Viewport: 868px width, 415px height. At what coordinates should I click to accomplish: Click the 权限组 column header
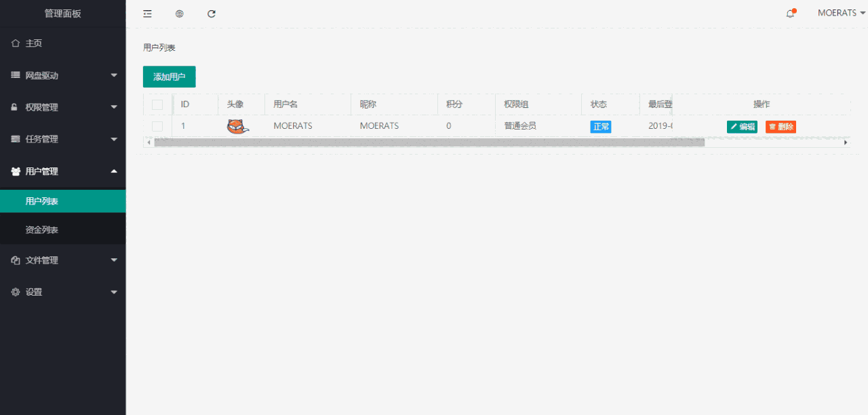[x=538, y=104]
